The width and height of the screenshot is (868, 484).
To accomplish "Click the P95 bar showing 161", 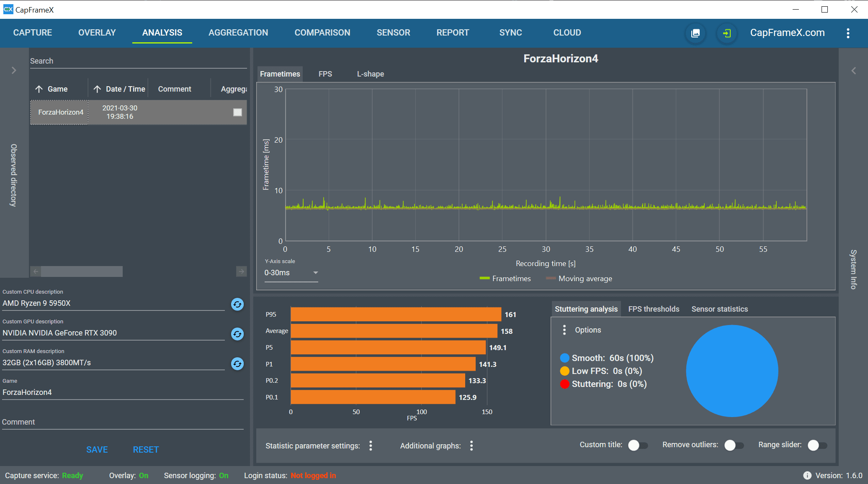I will tap(396, 315).
